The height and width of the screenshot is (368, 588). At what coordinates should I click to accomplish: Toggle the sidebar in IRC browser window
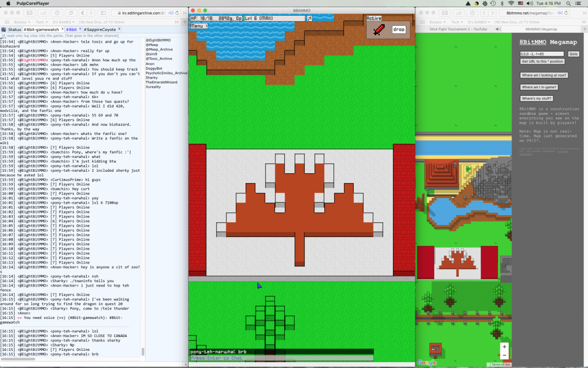[x=104, y=13]
